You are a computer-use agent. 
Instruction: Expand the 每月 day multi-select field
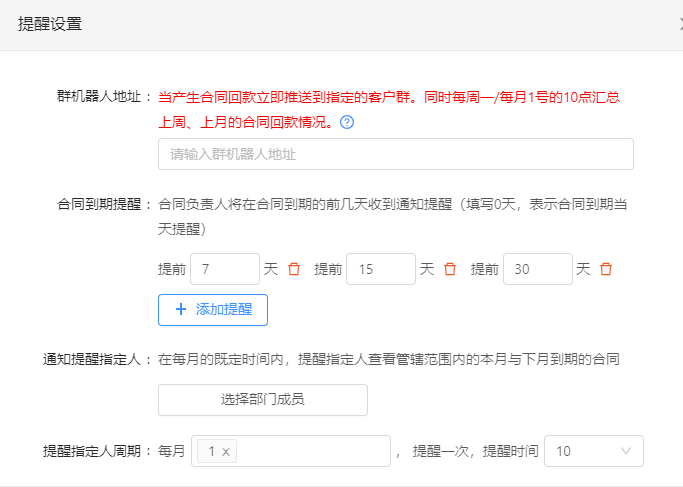coord(310,451)
